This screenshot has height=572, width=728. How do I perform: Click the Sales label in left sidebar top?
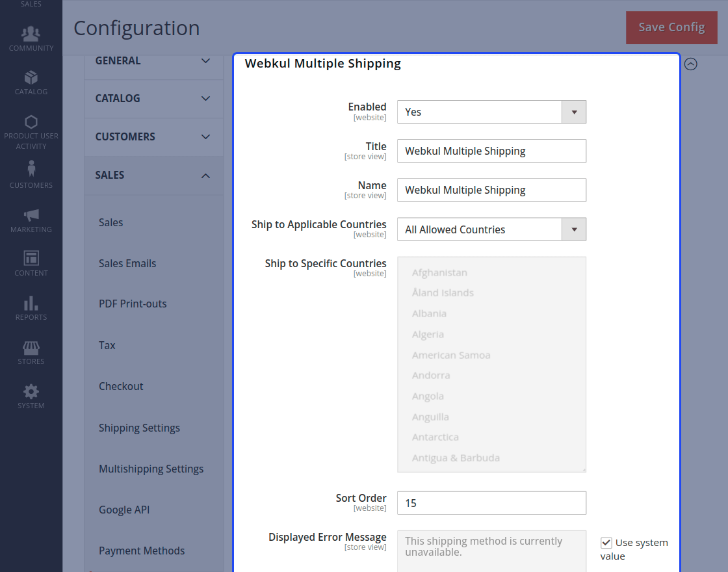(31, 4)
